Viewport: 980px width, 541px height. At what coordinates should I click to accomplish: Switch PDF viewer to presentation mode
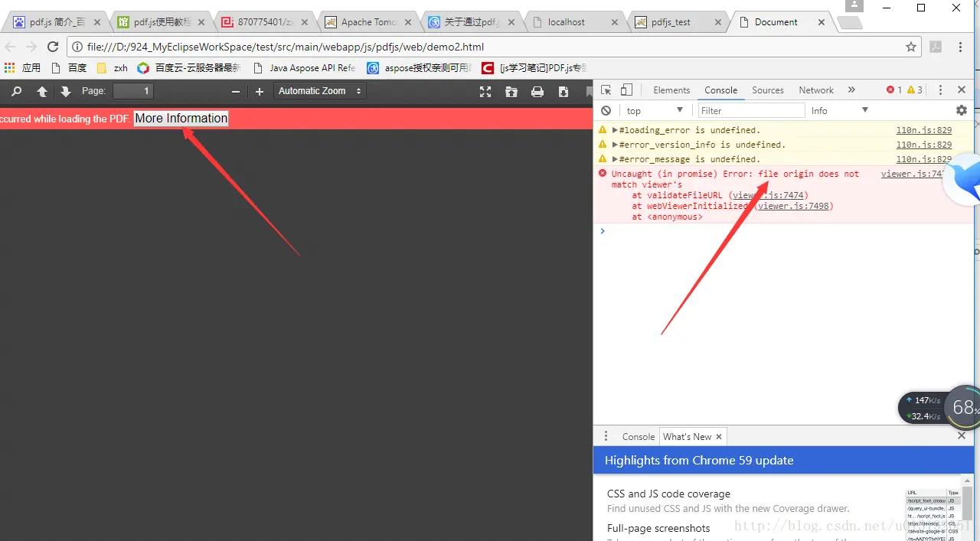tap(485, 91)
